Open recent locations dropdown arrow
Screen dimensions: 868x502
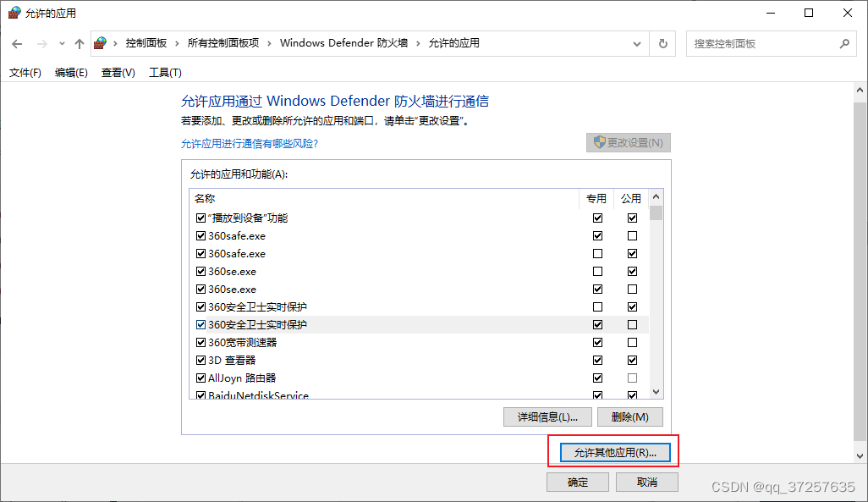click(62, 44)
